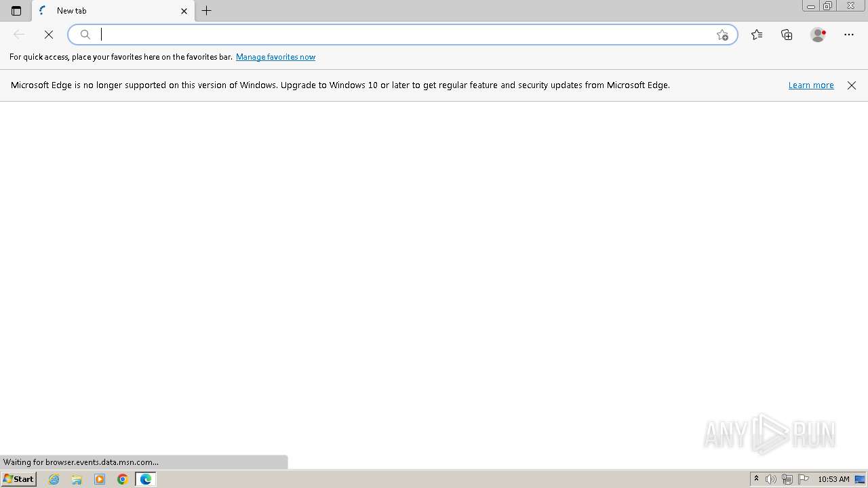868x488 pixels.
Task: Click the Show desktop tray icon
Action: tap(860, 479)
